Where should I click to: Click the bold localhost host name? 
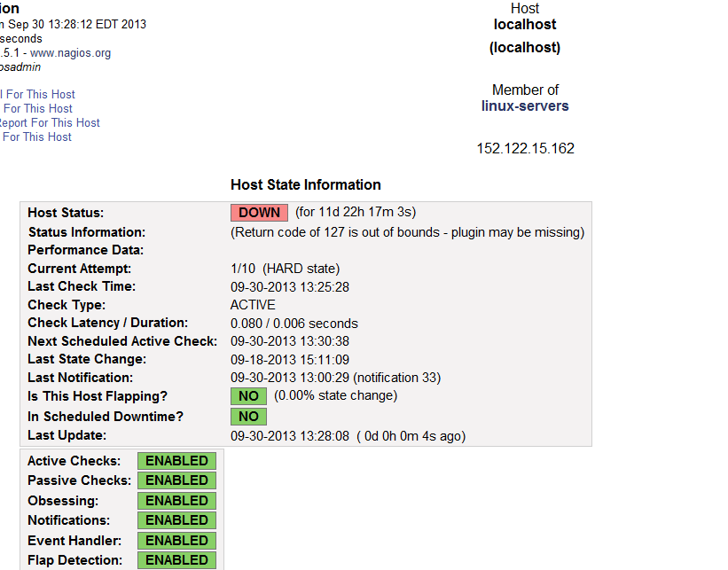[x=525, y=26]
